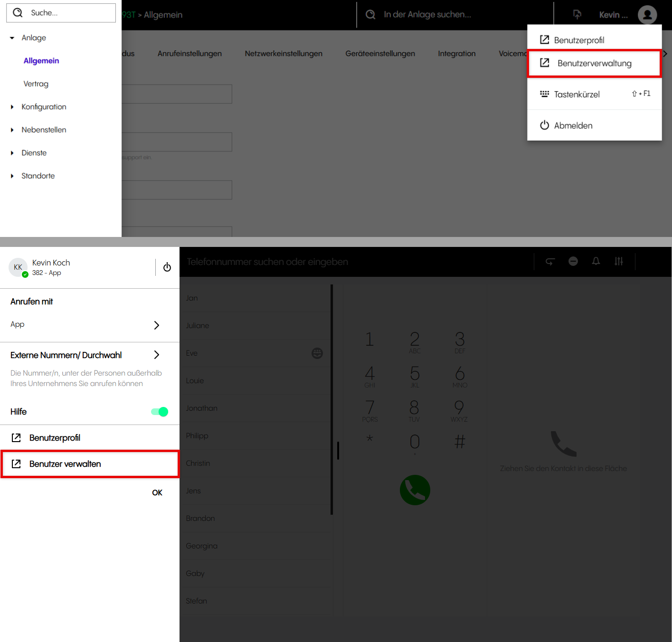Click the user avatar icon top right
The image size is (672, 642).
tap(647, 15)
